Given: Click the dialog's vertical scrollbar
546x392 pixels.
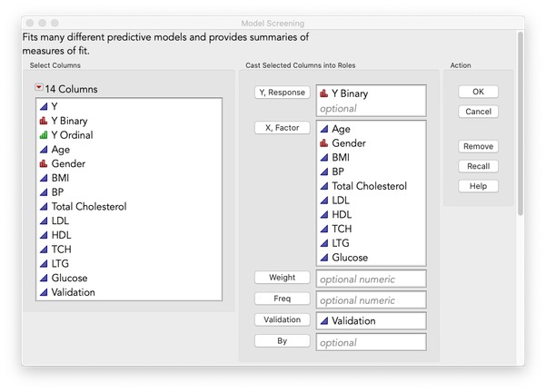Looking at the screenshot, I should click(x=521, y=127).
